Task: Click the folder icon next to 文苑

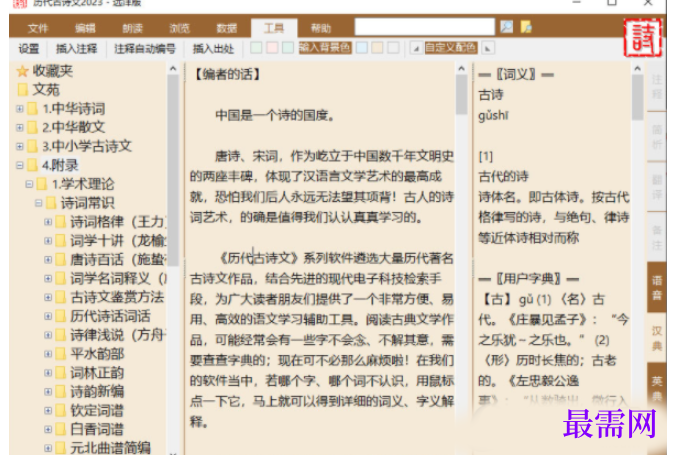Action: [x=23, y=90]
